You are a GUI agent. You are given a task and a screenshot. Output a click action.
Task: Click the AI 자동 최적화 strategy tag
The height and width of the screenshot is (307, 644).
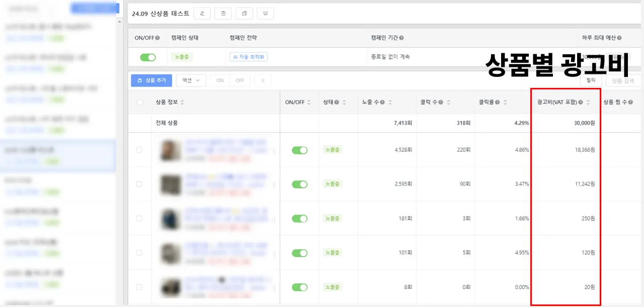[249, 57]
